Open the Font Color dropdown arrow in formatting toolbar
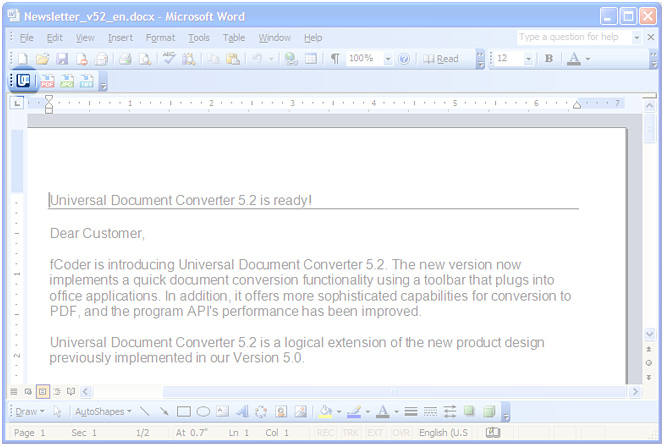The height and width of the screenshot is (446, 664). point(588,59)
